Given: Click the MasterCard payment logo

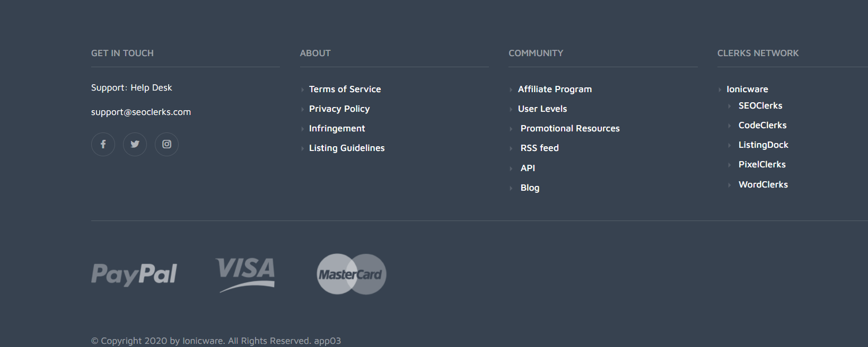Looking at the screenshot, I should 351,274.
